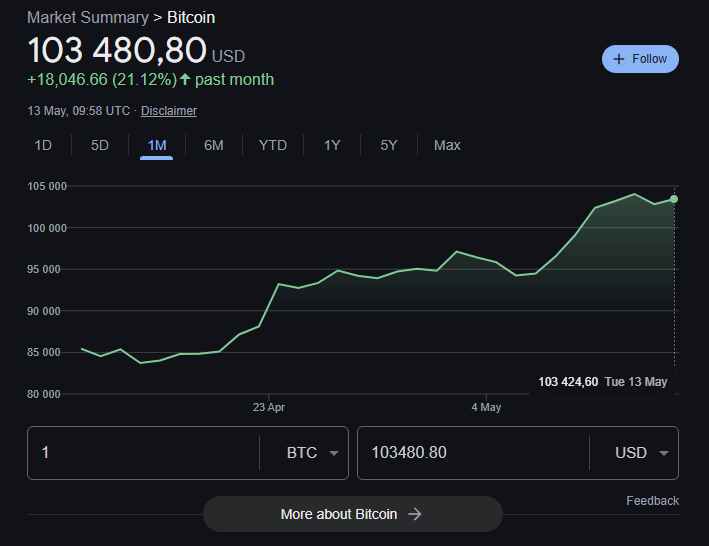Select the 1D time range tab
709x546 pixels.
(x=43, y=145)
